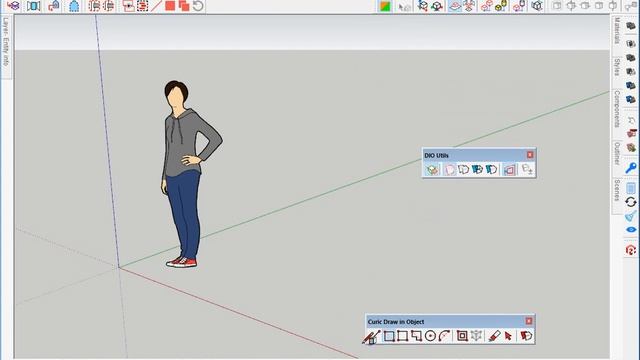Open the Materials side tab
The image size is (640, 360).
click(x=617, y=31)
